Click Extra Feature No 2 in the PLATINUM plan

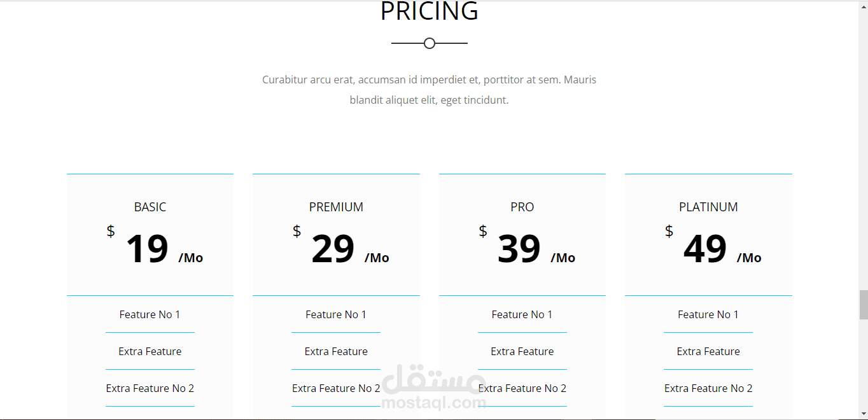click(x=708, y=388)
